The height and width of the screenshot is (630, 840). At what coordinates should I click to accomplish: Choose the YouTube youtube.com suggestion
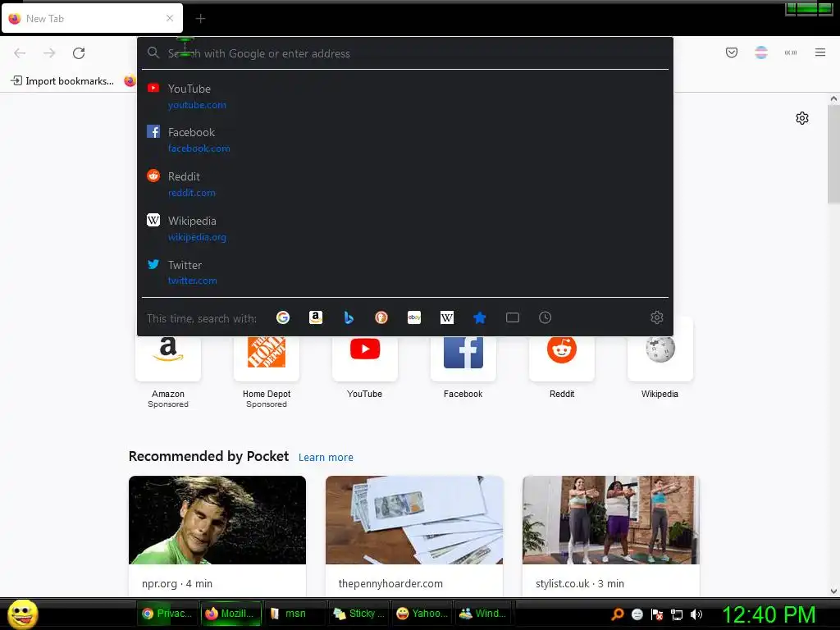coord(404,97)
